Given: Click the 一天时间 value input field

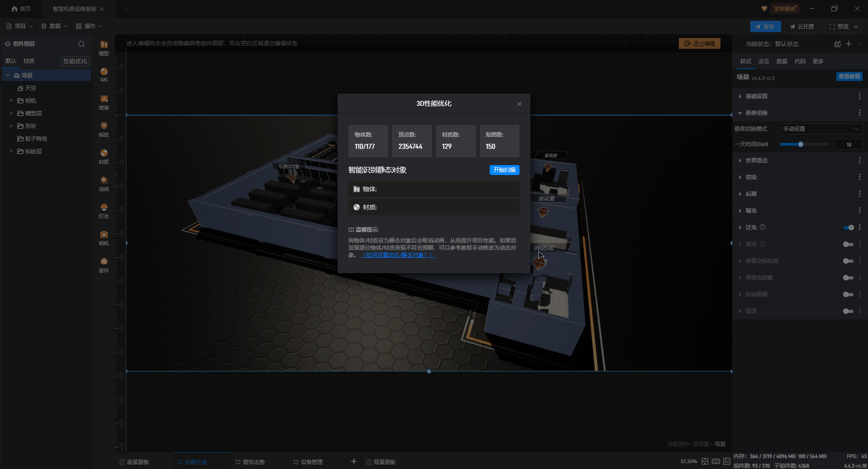Looking at the screenshot, I should pyautogui.click(x=849, y=145).
